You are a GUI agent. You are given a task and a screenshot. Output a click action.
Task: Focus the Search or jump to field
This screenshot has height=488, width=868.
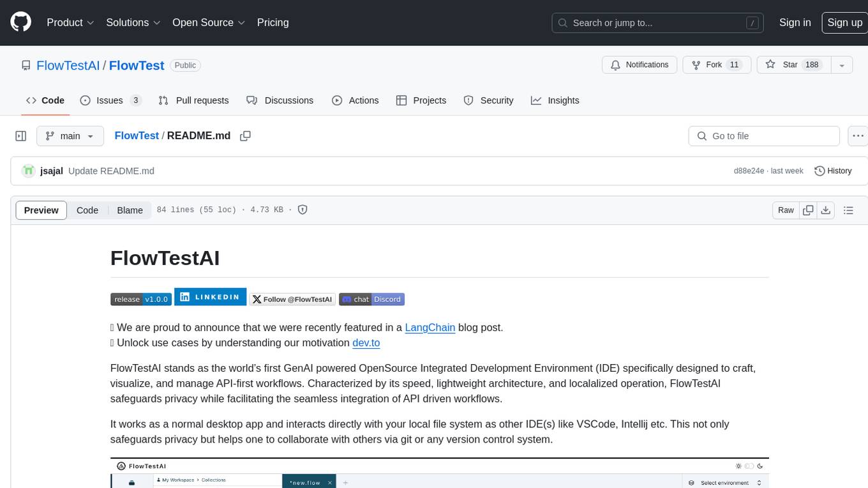pos(658,23)
